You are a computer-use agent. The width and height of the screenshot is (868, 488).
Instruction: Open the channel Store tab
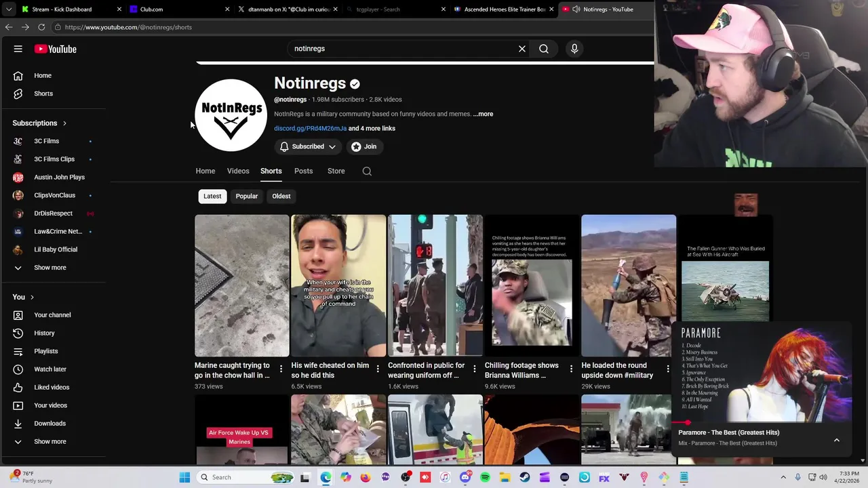[336, 171]
